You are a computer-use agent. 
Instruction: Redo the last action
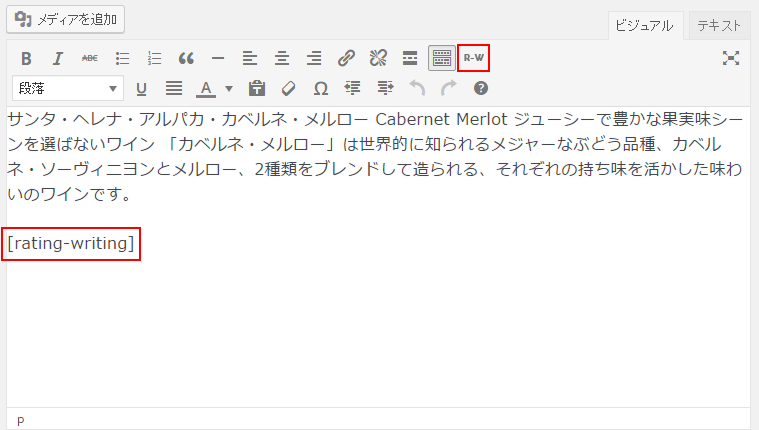point(449,89)
